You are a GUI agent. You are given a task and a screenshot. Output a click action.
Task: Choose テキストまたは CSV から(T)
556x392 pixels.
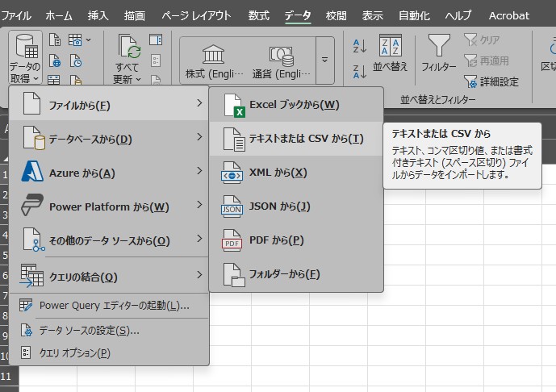pos(296,139)
